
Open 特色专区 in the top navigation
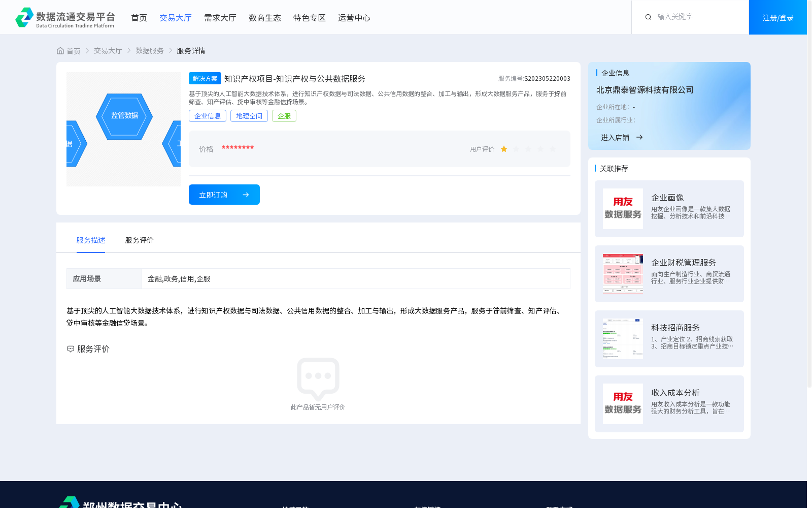310,18
